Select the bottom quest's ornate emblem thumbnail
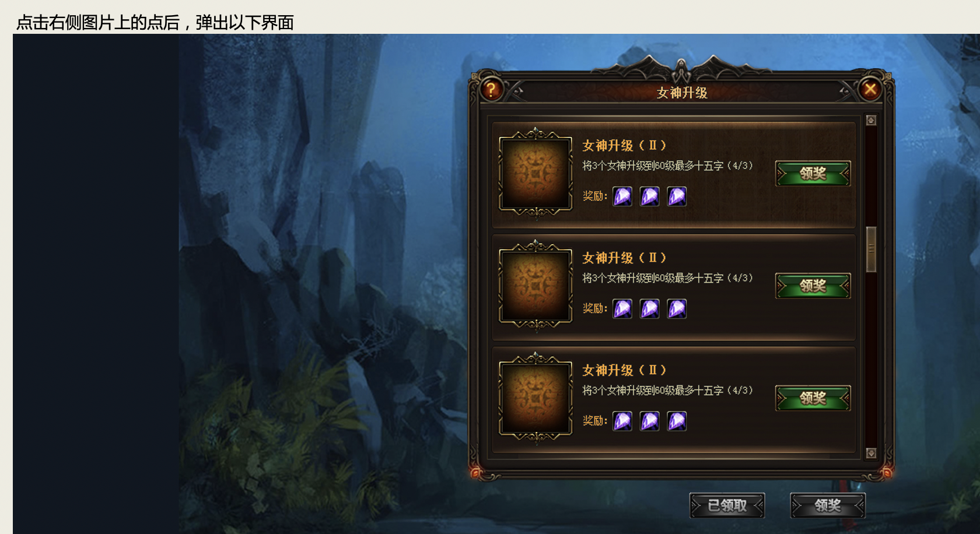The height and width of the screenshot is (534, 980). click(535, 398)
